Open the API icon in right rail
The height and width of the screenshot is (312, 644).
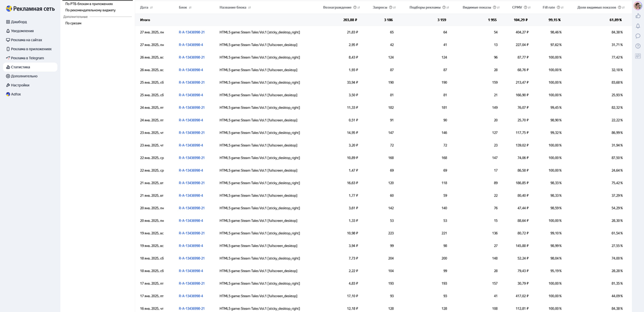[638, 56]
